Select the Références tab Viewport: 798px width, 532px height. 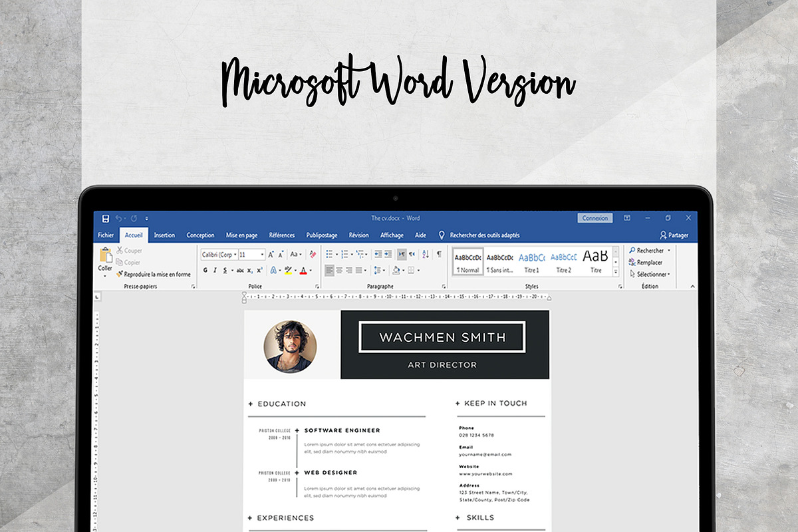(282, 235)
